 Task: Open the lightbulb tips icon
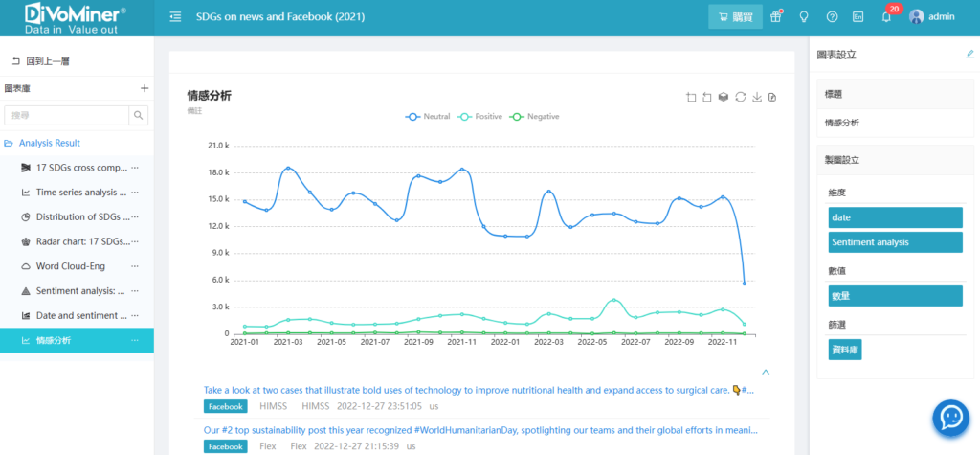click(x=804, y=17)
